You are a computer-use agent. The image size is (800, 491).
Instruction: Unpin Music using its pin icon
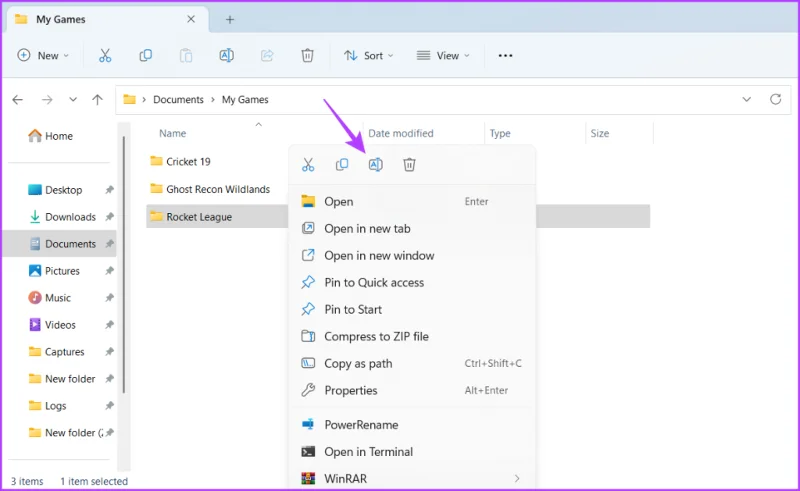point(109,298)
